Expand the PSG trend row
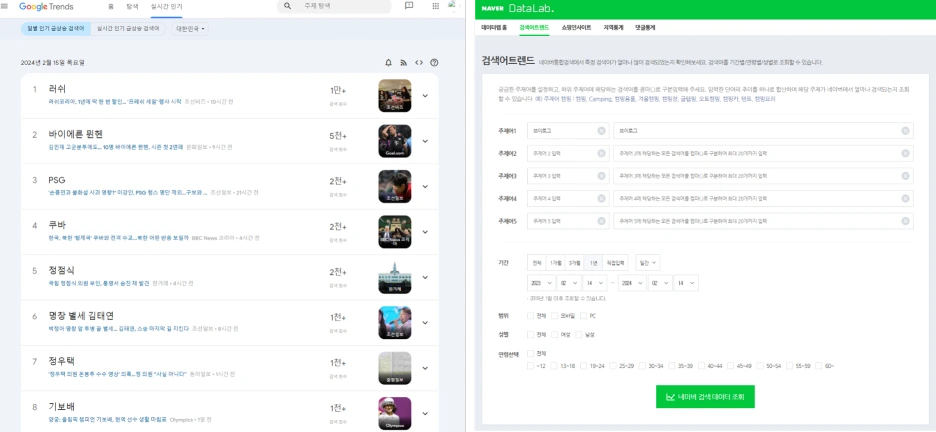 click(425, 186)
